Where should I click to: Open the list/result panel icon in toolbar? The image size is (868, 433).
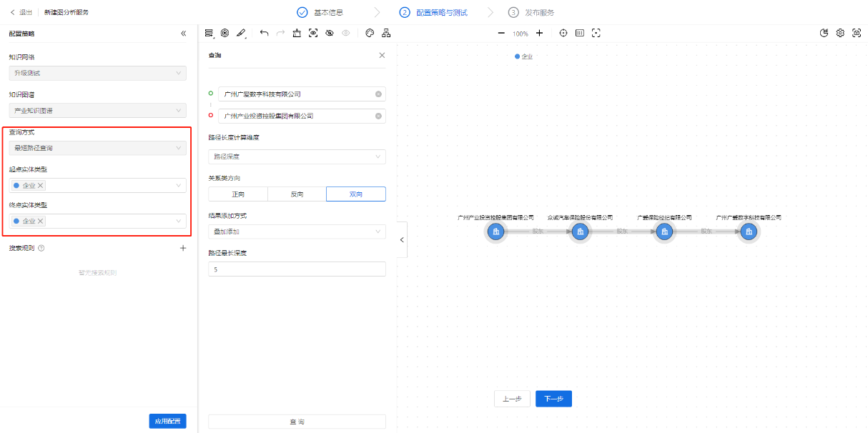(209, 33)
